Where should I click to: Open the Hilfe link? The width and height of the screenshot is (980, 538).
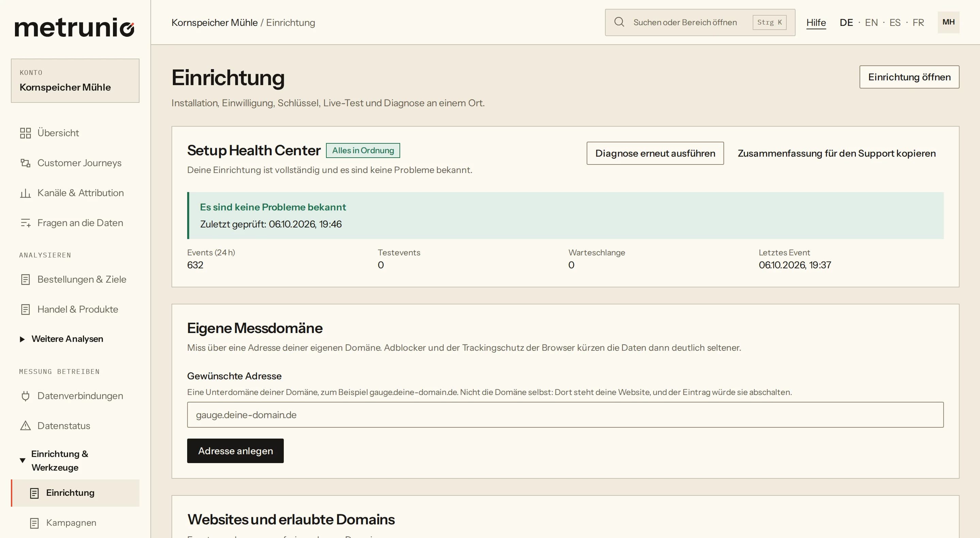pos(816,22)
